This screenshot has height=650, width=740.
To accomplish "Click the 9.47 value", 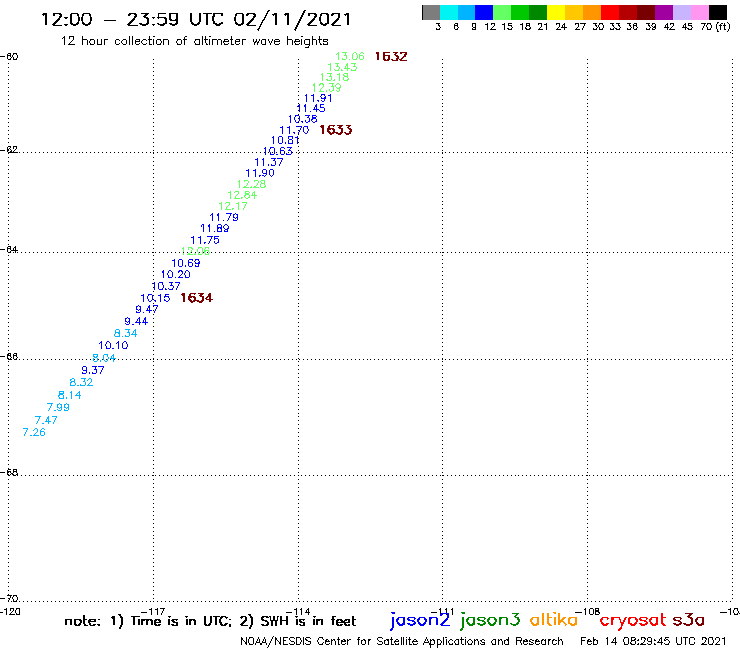I will tap(147, 309).
